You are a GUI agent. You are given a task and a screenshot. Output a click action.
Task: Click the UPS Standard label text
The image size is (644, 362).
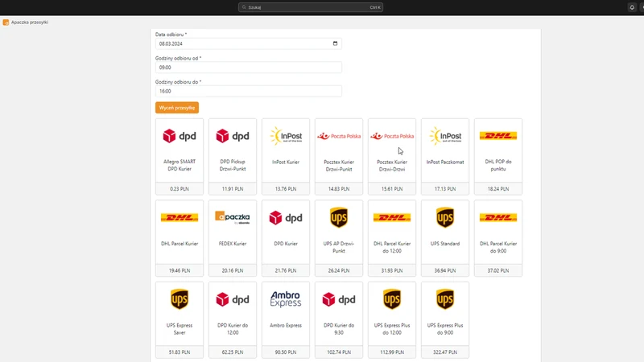[445, 244]
